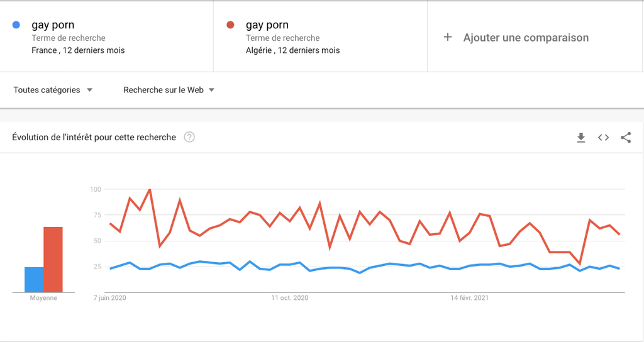Click the 11 oct. 2020 axis label

coord(290,298)
